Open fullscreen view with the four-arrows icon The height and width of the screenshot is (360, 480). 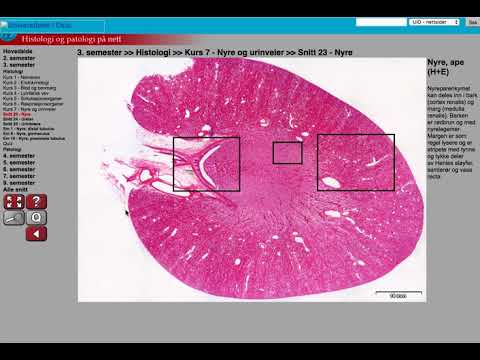(14, 201)
